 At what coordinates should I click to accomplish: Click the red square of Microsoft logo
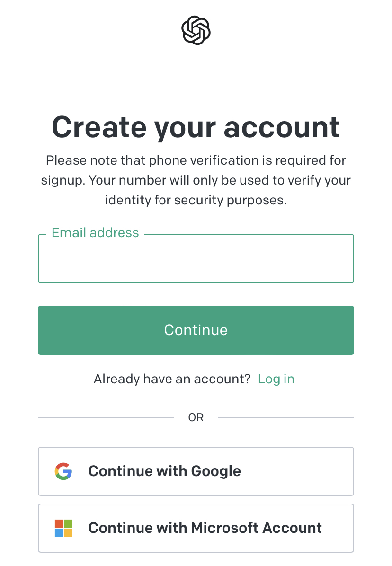pyautogui.click(x=59, y=524)
